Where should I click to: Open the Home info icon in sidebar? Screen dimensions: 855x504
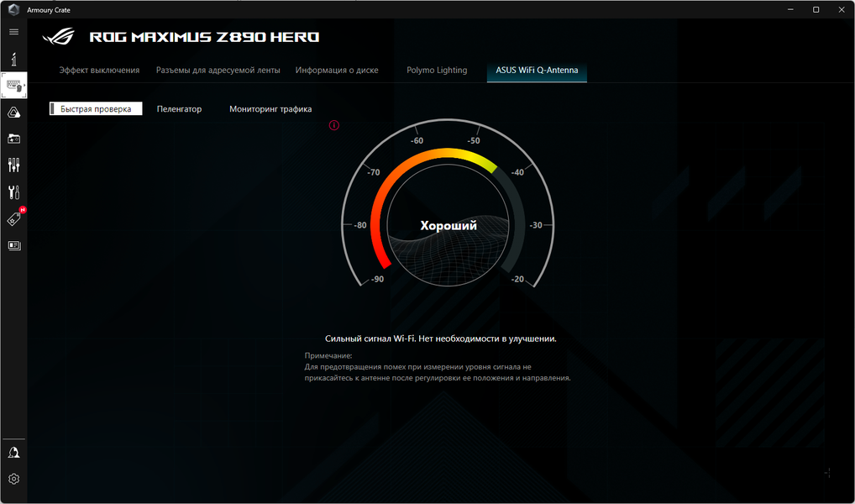(x=13, y=59)
